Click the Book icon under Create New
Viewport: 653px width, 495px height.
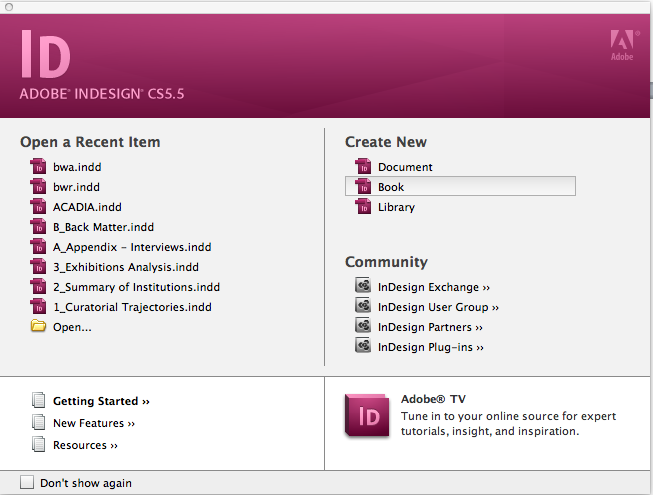(x=363, y=187)
